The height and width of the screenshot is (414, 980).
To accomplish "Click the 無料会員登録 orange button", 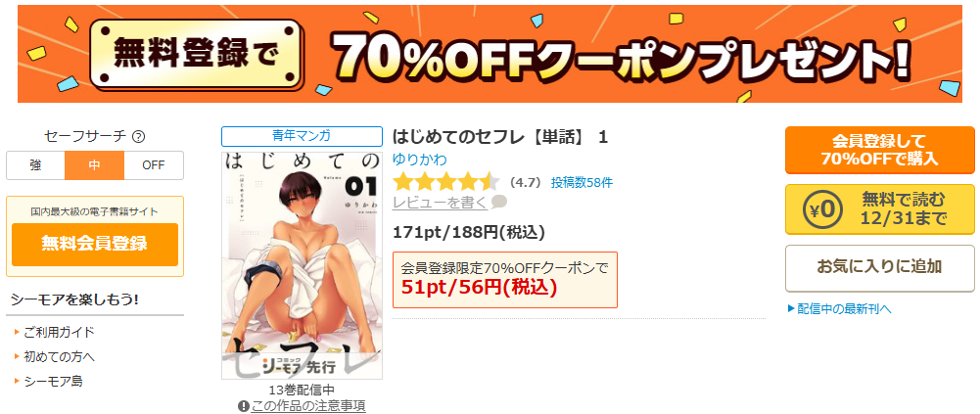I will pyautogui.click(x=95, y=244).
